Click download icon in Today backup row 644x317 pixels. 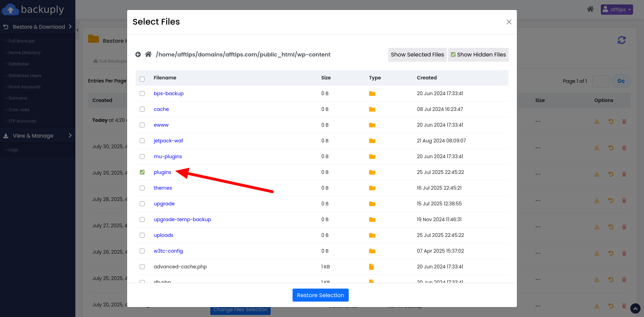[x=597, y=122]
